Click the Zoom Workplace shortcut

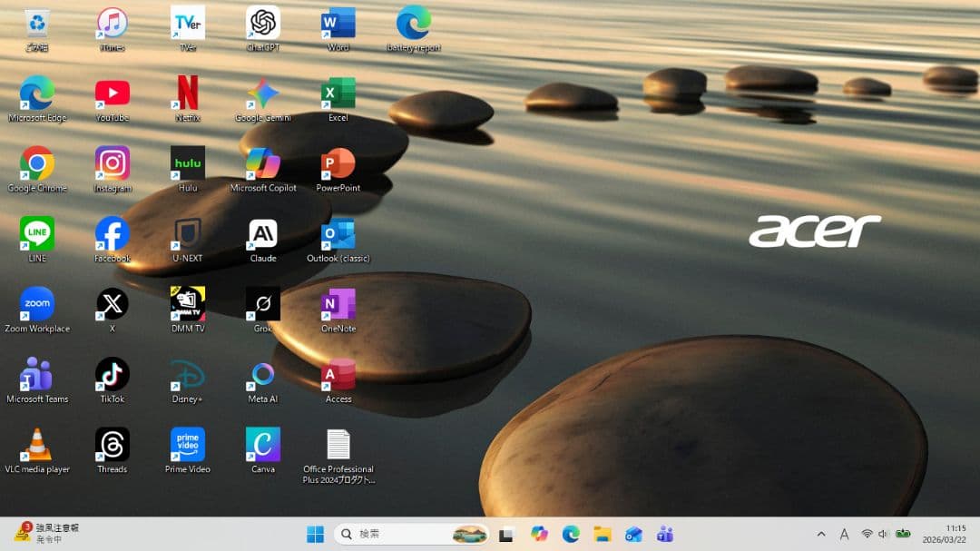click(x=37, y=305)
